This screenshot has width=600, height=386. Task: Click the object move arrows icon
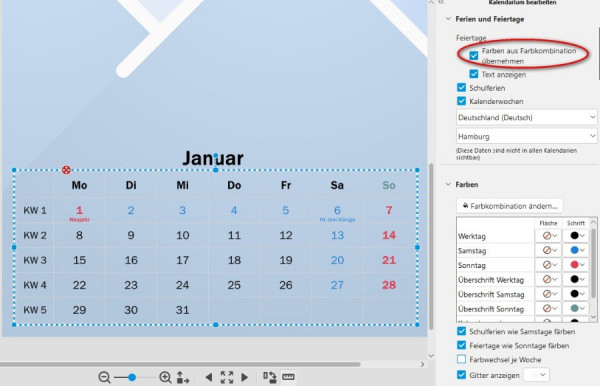[183, 377]
